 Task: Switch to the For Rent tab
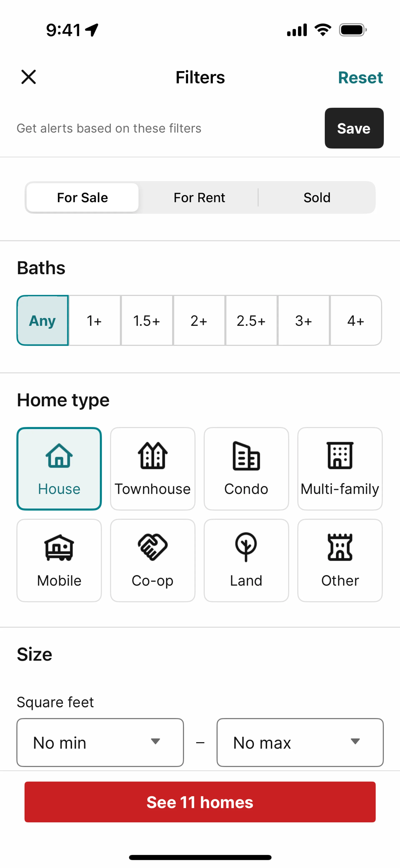(199, 198)
